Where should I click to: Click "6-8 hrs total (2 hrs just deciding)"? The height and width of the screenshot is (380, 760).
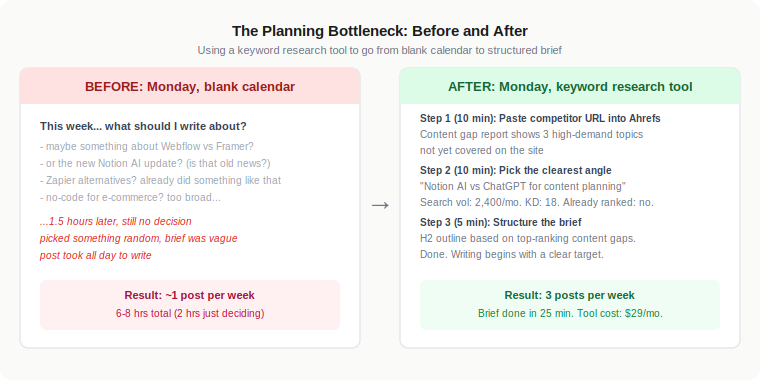pyautogui.click(x=190, y=314)
